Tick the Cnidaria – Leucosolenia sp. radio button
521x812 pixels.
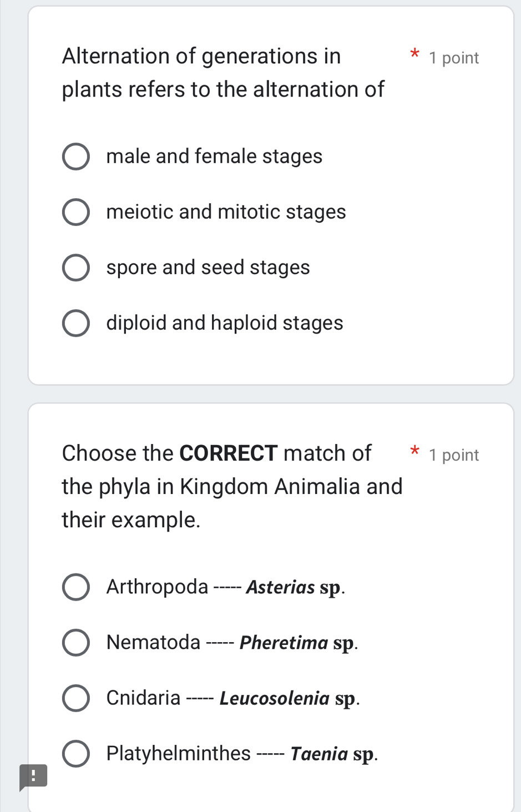75,698
